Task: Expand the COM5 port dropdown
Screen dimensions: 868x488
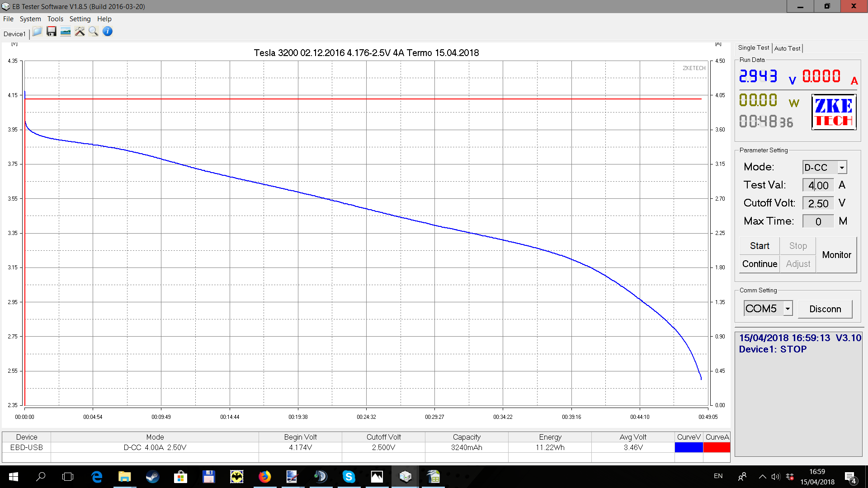Action: click(x=788, y=309)
